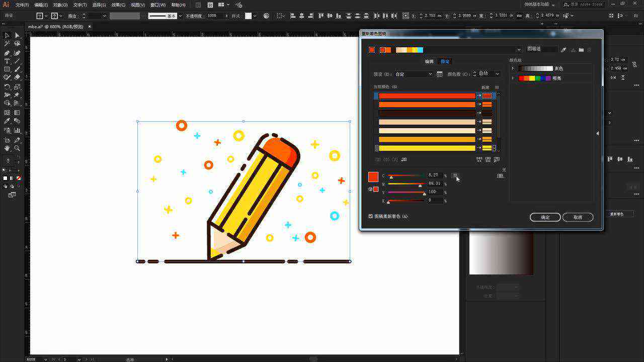Viewport: 644px width, 362px height.
Task: Open the color group dropdown arrow at dialog top
Action: pyautogui.click(x=519, y=50)
